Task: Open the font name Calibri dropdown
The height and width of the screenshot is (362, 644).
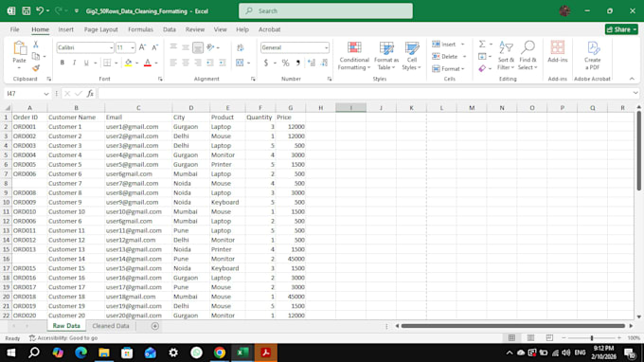Action: coord(111,47)
